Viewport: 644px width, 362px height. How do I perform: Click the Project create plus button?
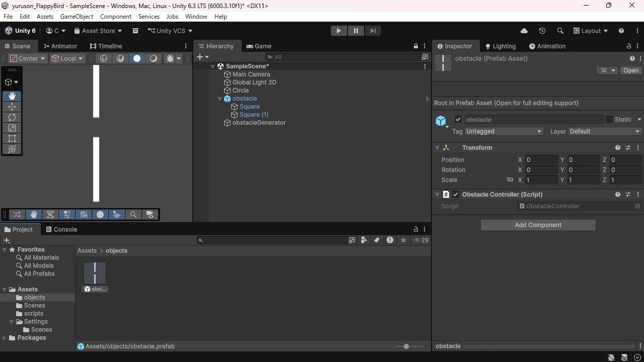coord(7,240)
